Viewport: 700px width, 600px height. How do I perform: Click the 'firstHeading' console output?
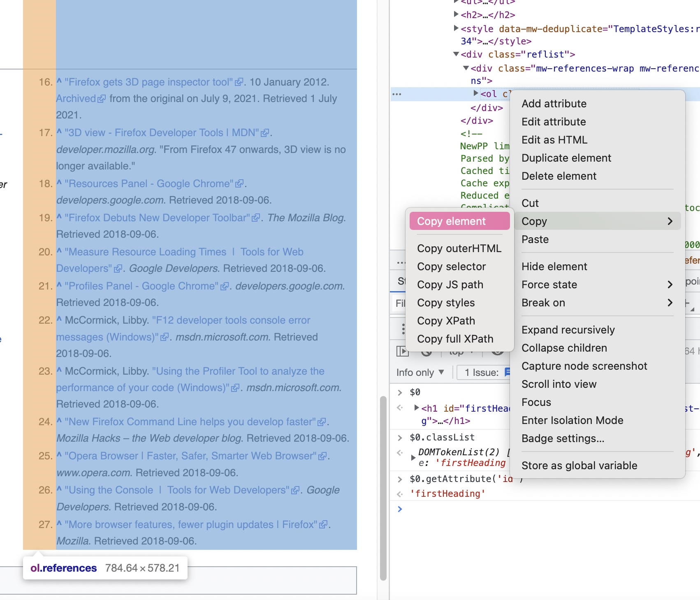[448, 493]
